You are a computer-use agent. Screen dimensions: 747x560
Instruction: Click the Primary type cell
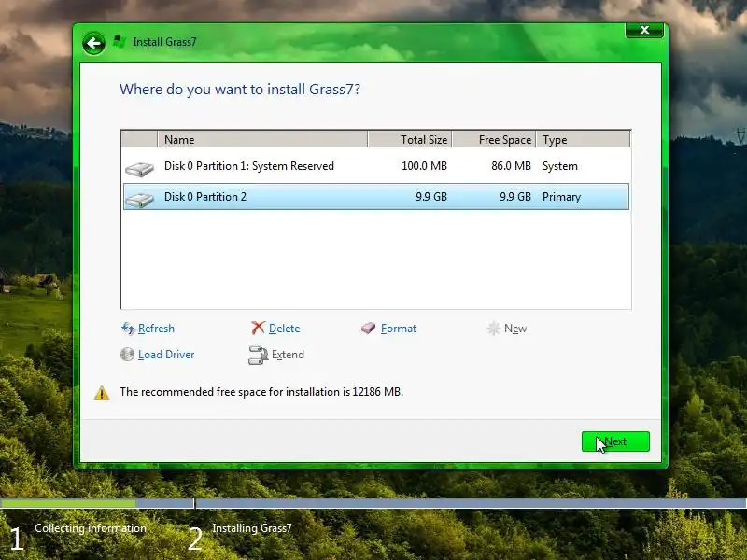click(x=561, y=197)
